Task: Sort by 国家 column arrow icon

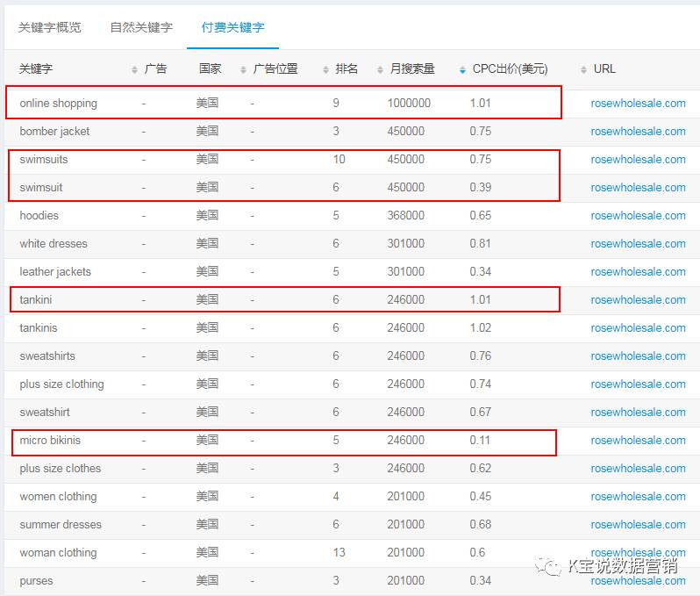Action: tap(243, 69)
